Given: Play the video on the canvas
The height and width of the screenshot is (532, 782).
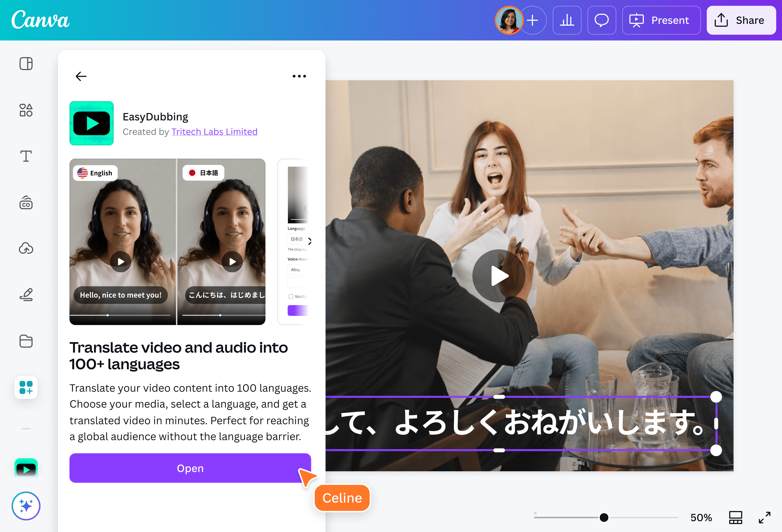Looking at the screenshot, I should coord(499,276).
